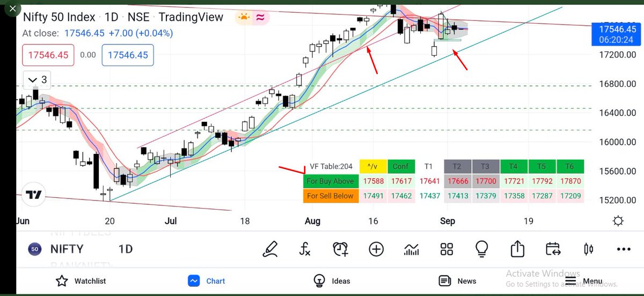644x296 pixels.
Task: Click the Aug label on time axis
Action: click(312, 221)
